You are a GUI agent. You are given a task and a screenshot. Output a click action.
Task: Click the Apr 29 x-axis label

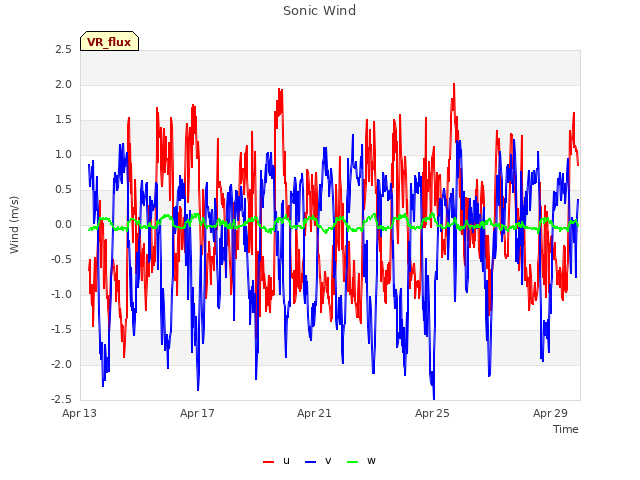pos(550,413)
